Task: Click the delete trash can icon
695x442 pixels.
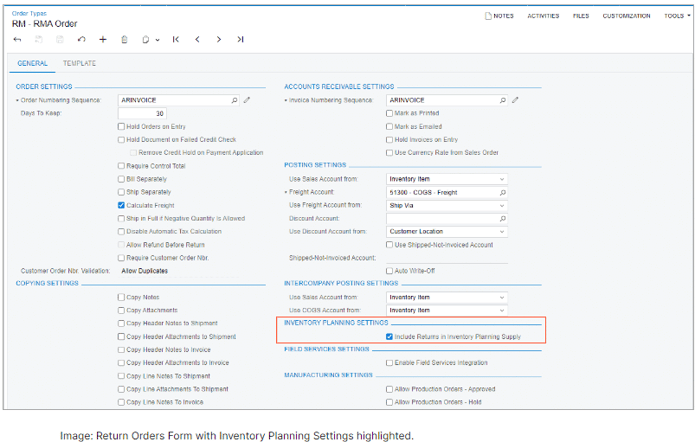Action: 124,40
